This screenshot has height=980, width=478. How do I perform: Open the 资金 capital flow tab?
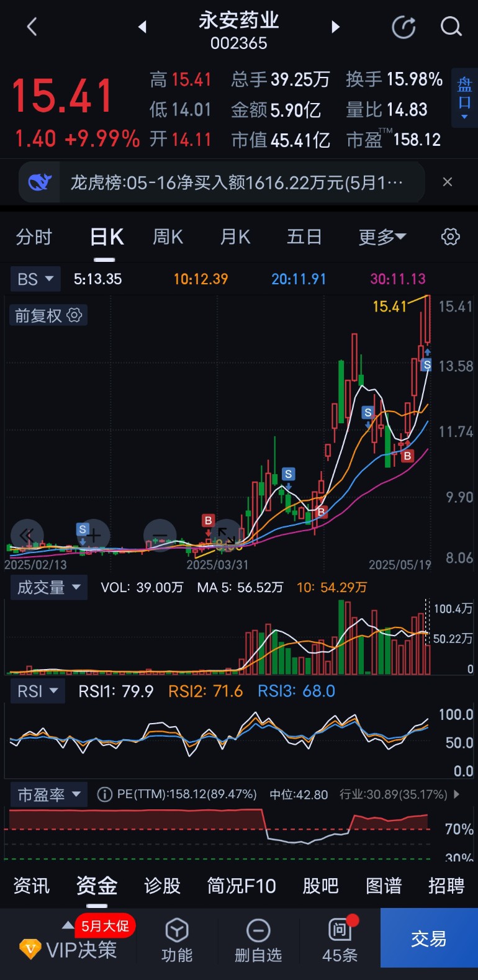click(x=97, y=886)
